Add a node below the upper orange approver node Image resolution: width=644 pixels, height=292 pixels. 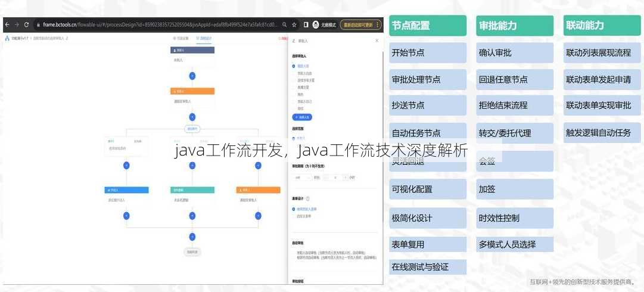[192, 117]
